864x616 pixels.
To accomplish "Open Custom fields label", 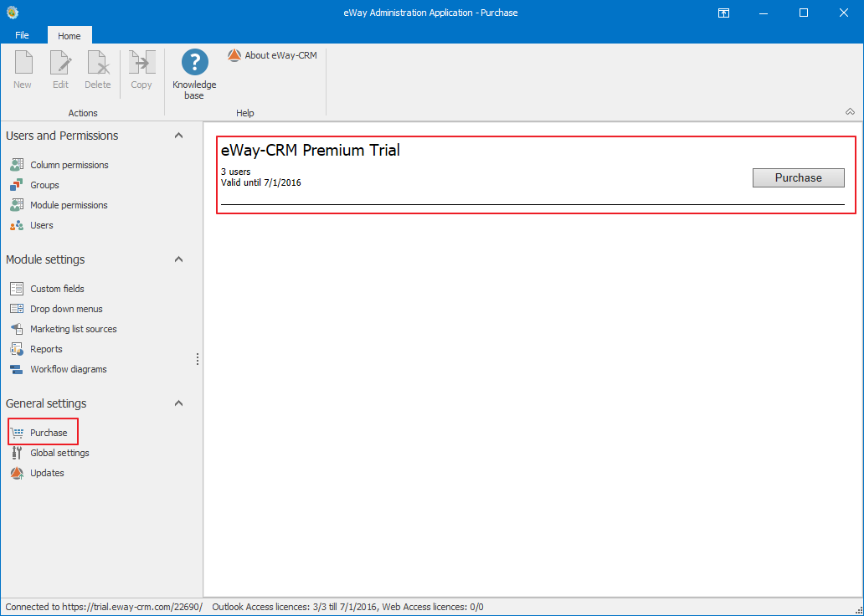I will tap(57, 289).
